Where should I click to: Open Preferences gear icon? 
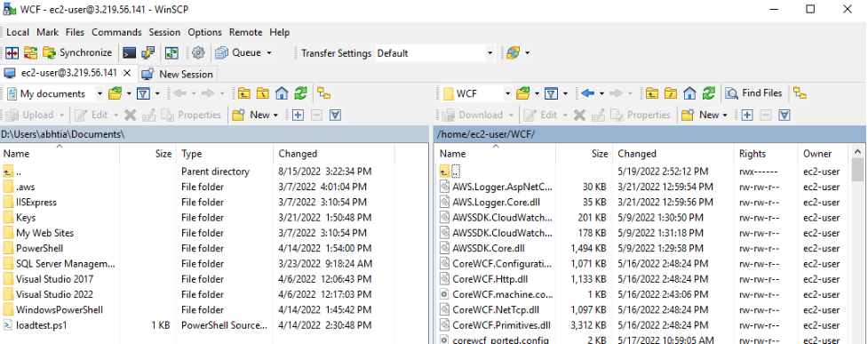click(198, 53)
